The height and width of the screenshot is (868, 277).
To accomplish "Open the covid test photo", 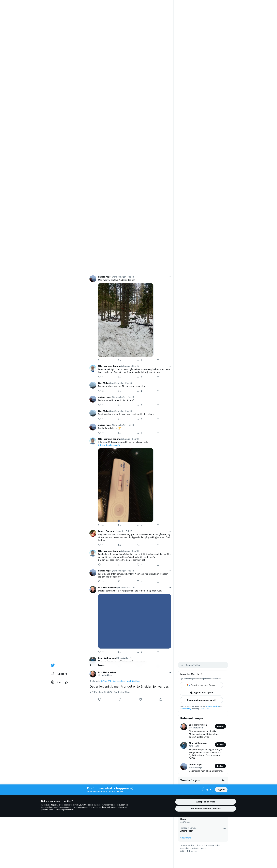I will [x=126, y=485].
